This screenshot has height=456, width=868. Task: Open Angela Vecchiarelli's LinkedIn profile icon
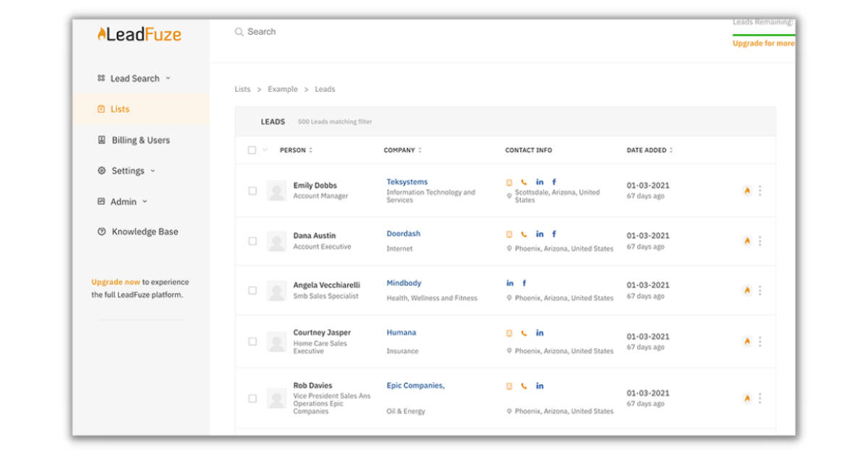(x=510, y=283)
